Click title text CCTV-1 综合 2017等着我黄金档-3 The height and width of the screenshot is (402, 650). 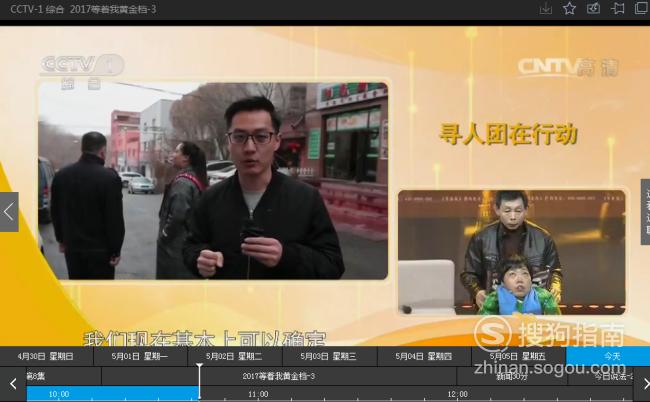(x=83, y=9)
